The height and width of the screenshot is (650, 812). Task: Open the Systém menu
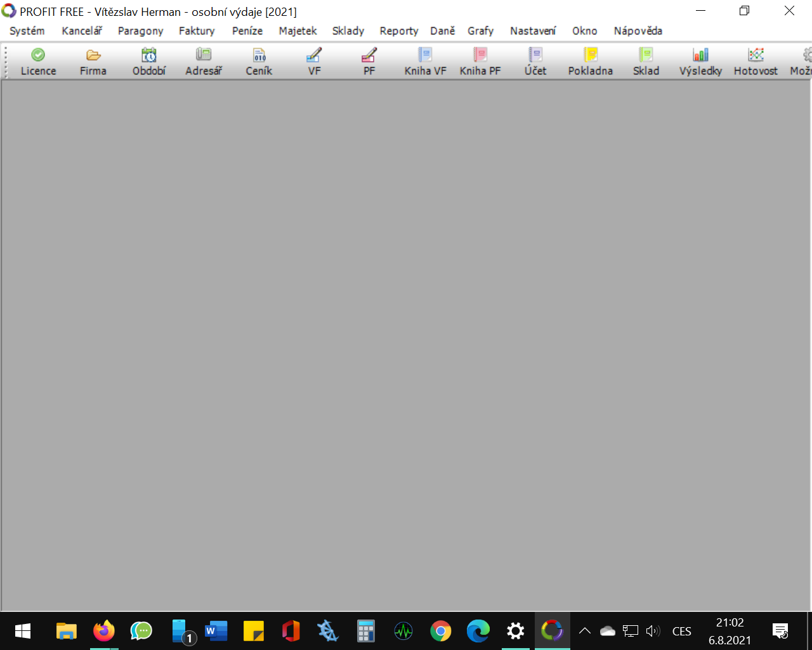(27, 30)
